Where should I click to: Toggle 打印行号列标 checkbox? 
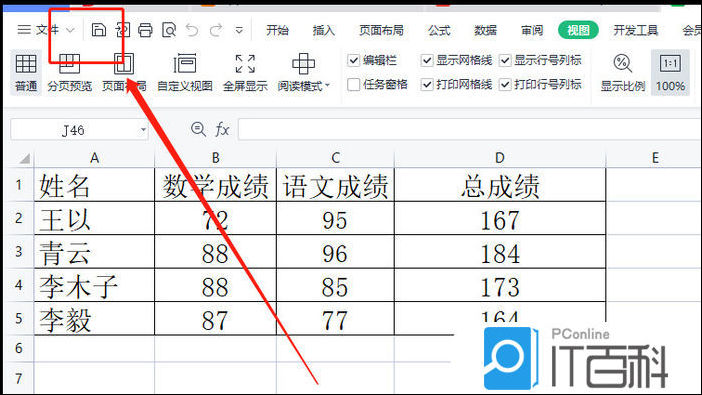[x=505, y=84]
